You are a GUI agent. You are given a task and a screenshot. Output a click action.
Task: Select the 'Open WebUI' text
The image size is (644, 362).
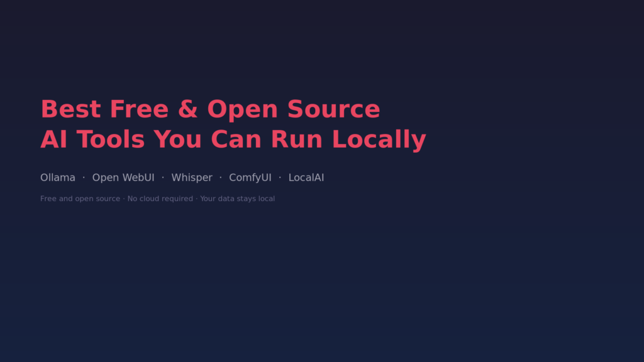click(x=123, y=178)
